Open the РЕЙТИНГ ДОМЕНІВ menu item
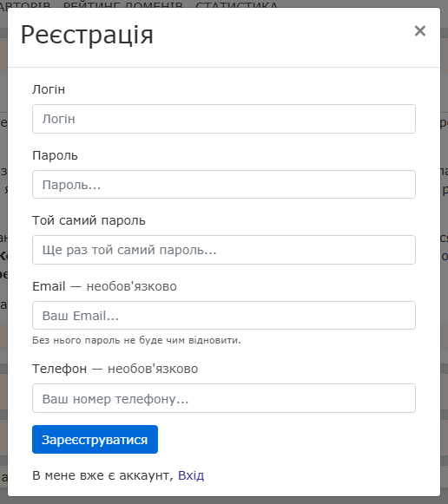This screenshot has width=448, height=504. (x=123, y=3)
